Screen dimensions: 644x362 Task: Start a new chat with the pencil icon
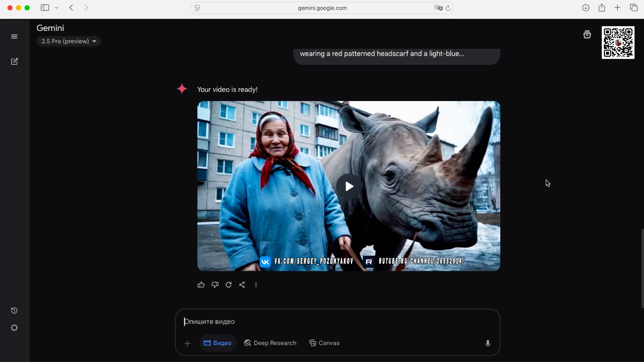pos(14,61)
